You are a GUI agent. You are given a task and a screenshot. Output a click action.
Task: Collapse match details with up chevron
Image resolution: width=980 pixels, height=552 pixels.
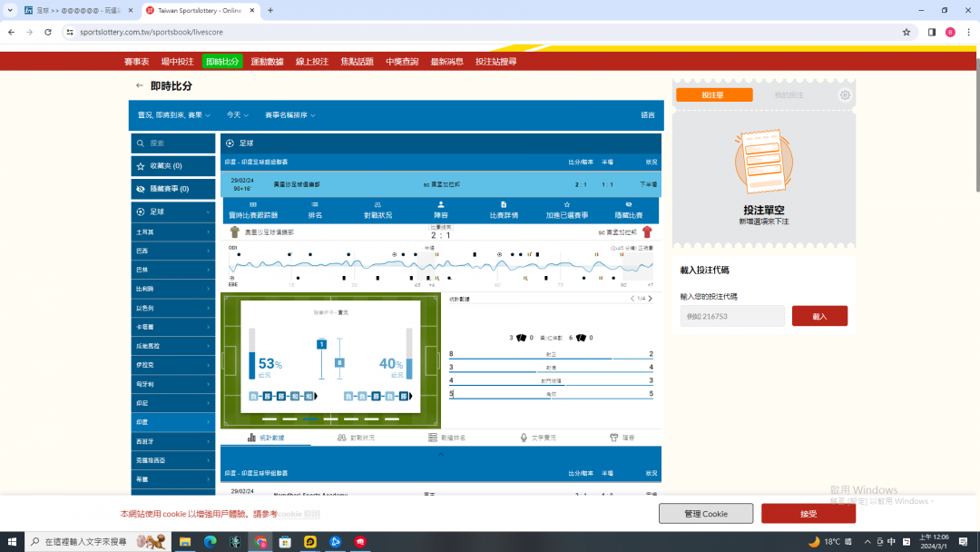point(441,455)
